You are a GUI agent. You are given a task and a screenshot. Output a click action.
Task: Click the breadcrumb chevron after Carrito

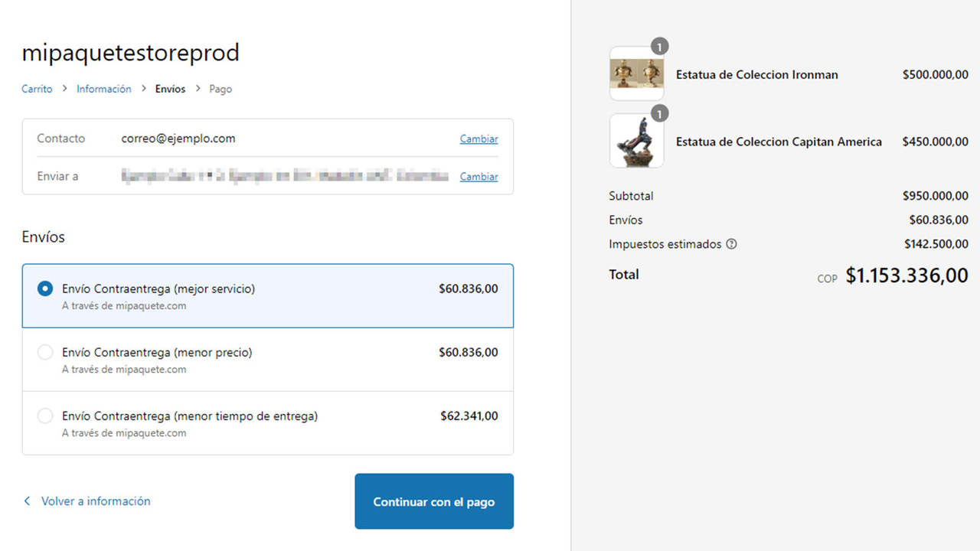[x=64, y=89]
